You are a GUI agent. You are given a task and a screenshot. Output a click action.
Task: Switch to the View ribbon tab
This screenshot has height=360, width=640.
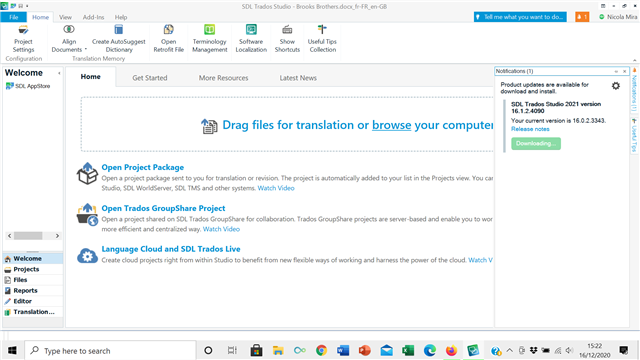pyautogui.click(x=65, y=17)
